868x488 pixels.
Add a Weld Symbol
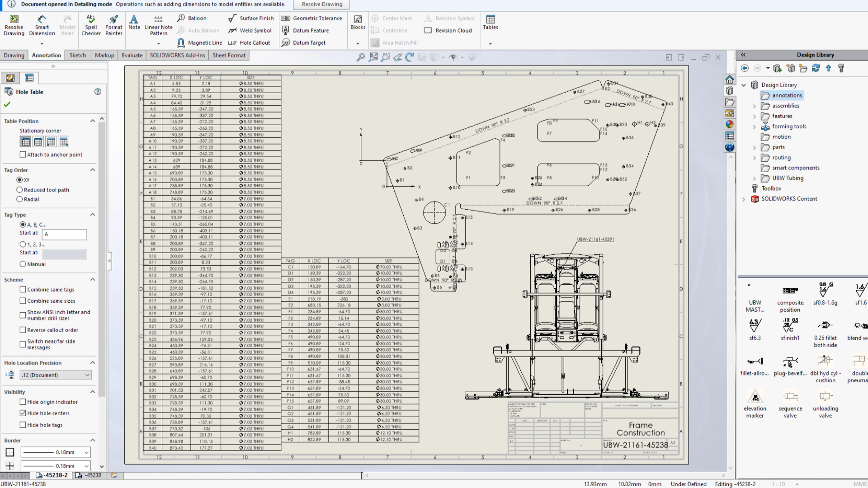click(x=250, y=30)
